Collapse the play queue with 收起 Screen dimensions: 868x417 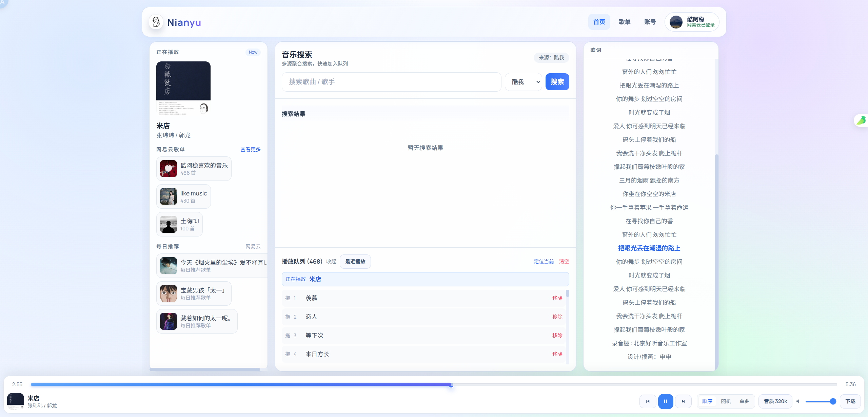tap(331, 262)
